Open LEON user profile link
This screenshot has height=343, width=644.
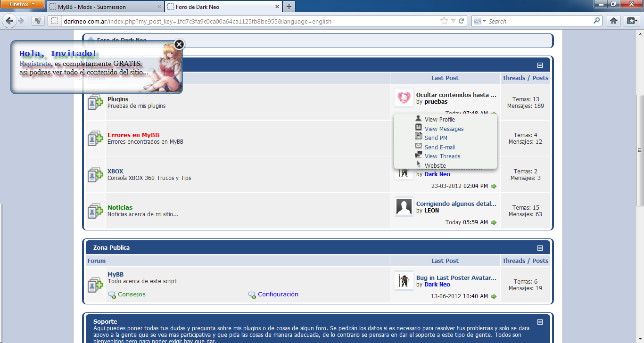432,211
